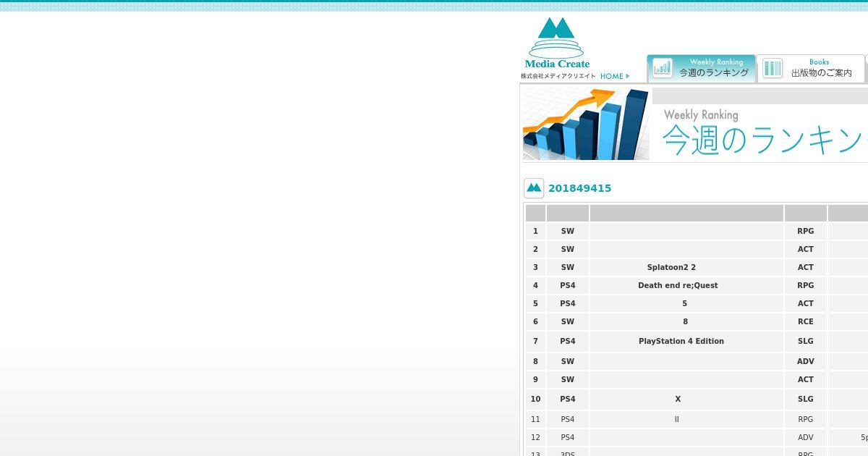Image resolution: width=868 pixels, height=456 pixels.
Task: Click the bar chart icon on Weekly Ranking tab
Action: pos(663,68)
